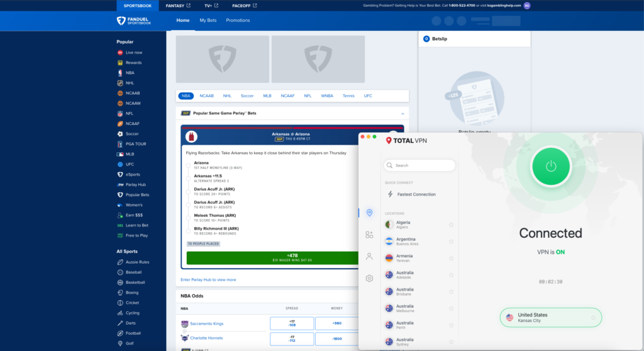The height and width of the screenshot is (351, 644).
Task: Open the Aussie Rules sport icon
Action: 120,262
